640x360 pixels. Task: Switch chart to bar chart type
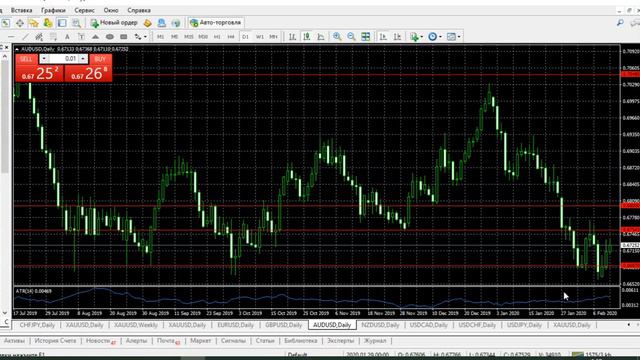click(x=292, y=37)
